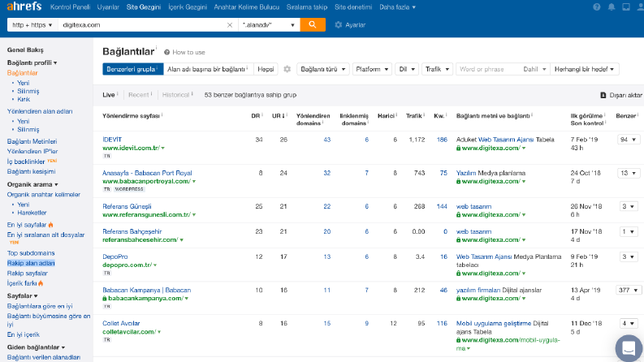
Task: Open Ayarlar gear settings
Action: coord(339,25)
